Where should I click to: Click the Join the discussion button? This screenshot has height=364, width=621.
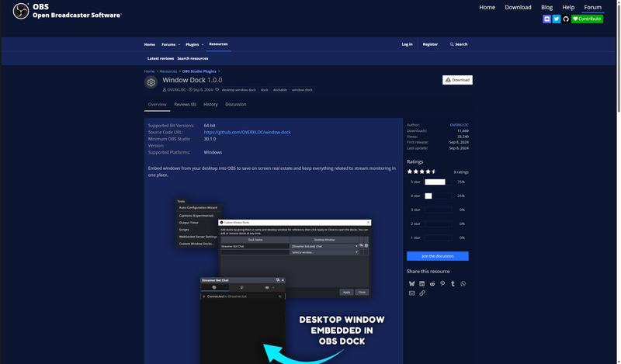tap(438, 256)
